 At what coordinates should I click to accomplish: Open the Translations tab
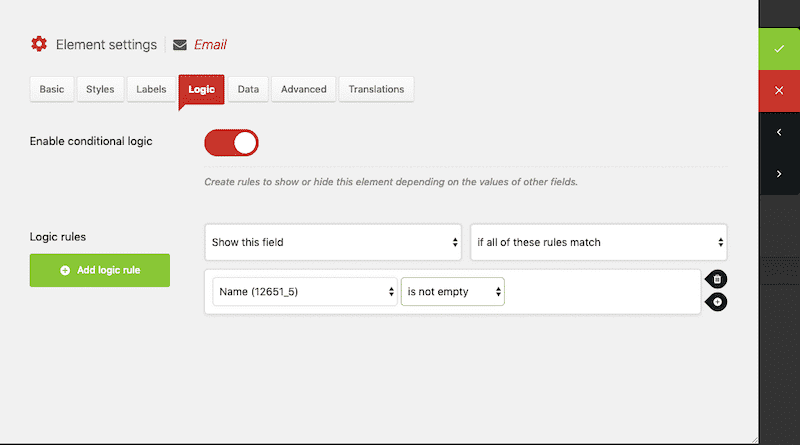coord(377,89)
